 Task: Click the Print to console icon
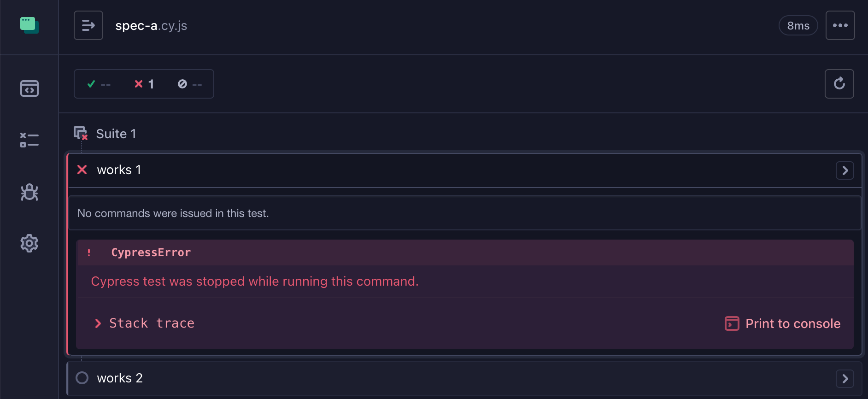pyautogui.click(x=732, y=323)
